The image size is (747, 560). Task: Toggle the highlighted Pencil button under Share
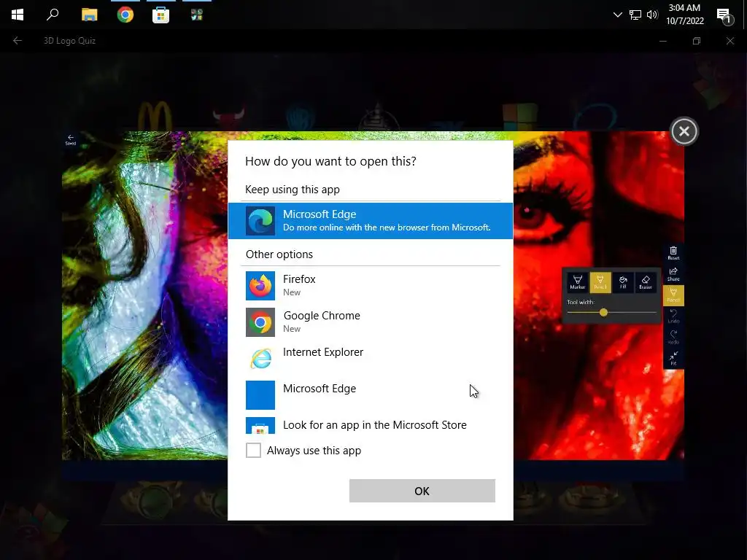(x=673, y=296)
